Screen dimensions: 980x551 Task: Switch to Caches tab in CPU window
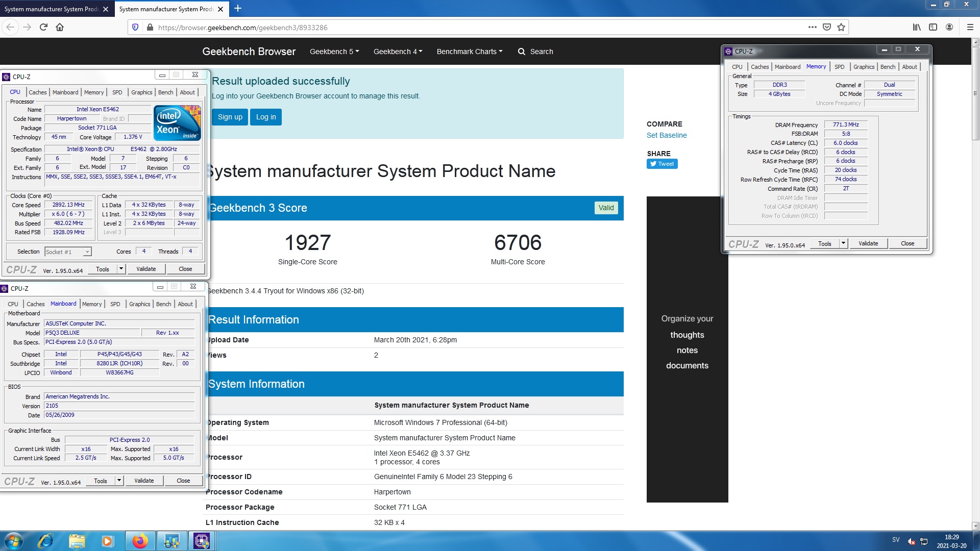click(38, 92)
